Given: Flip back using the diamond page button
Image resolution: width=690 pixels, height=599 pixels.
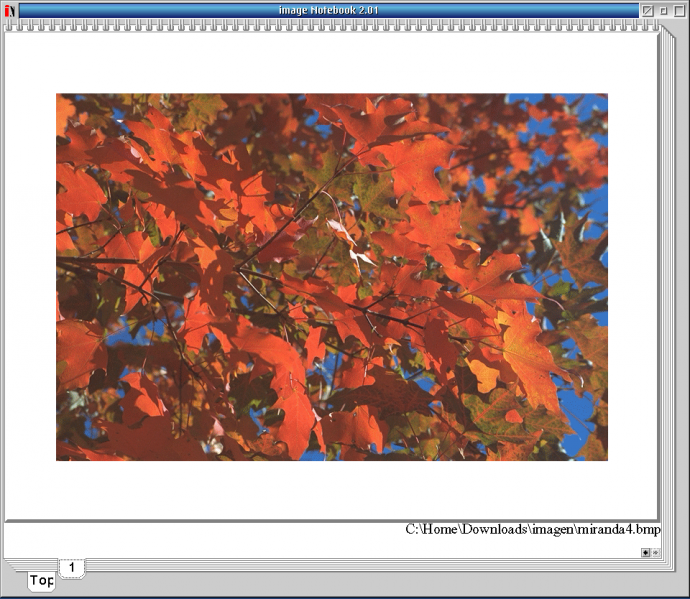Looking at the screenshot, I should tap(646, 553).
